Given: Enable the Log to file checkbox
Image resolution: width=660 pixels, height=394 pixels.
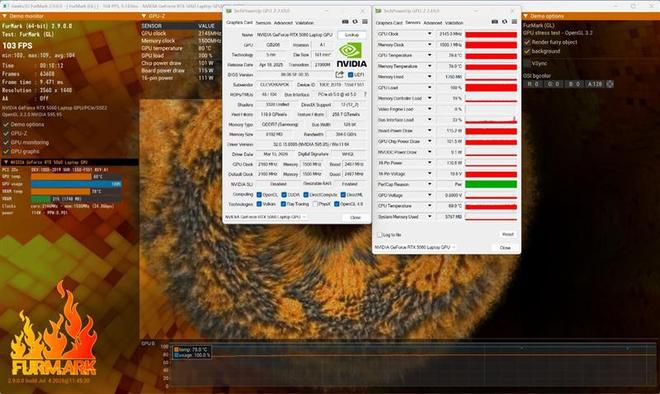Looking at the screenshot, I should (379, 235).
